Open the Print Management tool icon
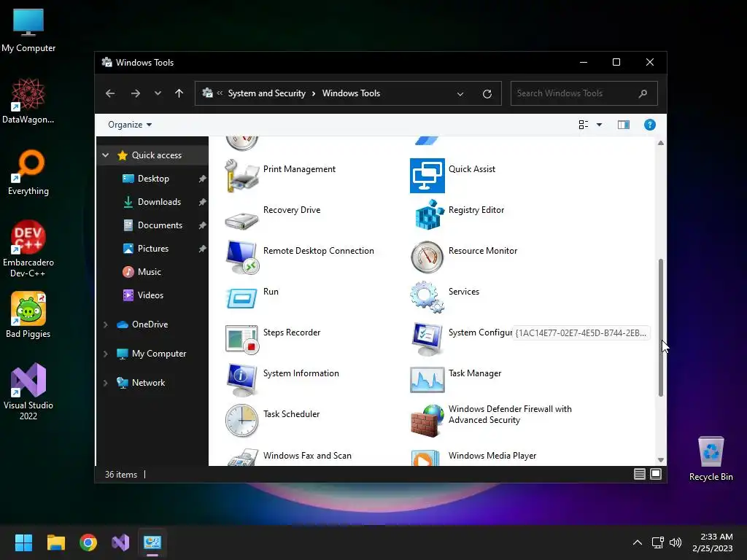The image size is (747, 560). (242, 176)
